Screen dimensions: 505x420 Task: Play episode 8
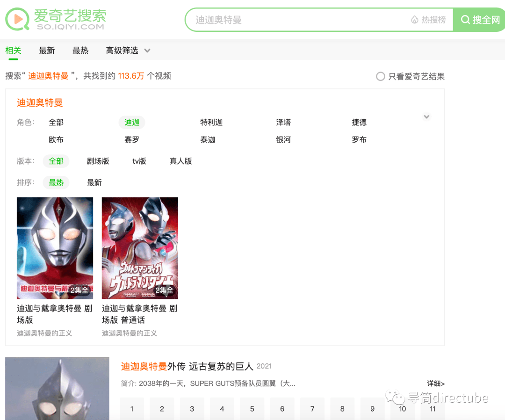[x=342, y=409]
